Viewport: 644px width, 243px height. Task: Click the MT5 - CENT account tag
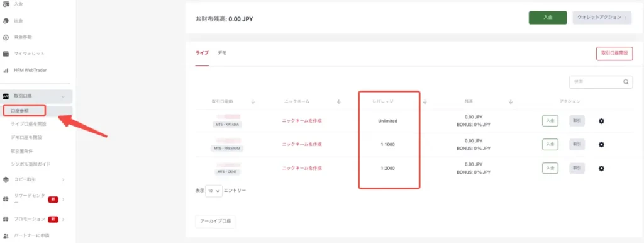(x=228, y=172)
